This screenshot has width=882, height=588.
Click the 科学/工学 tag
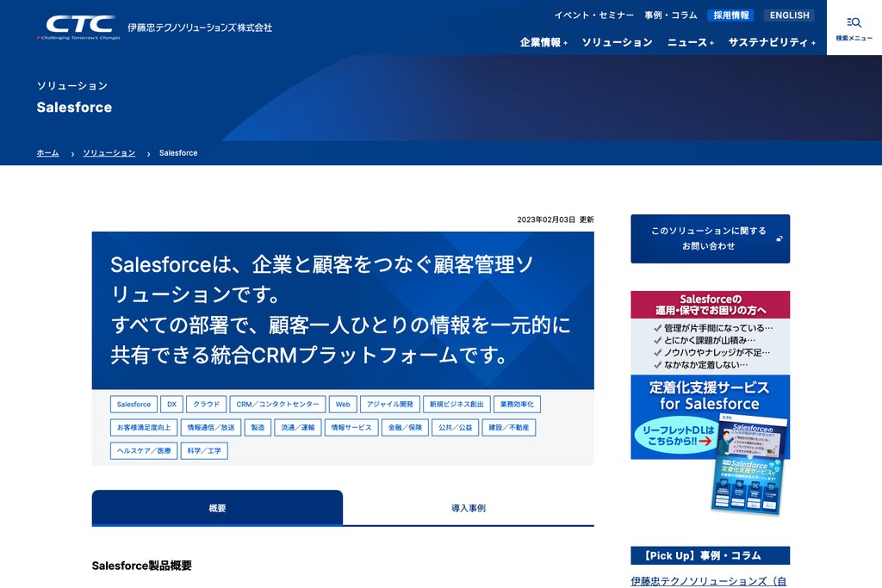pyautogui.click(x=204, y=450)
